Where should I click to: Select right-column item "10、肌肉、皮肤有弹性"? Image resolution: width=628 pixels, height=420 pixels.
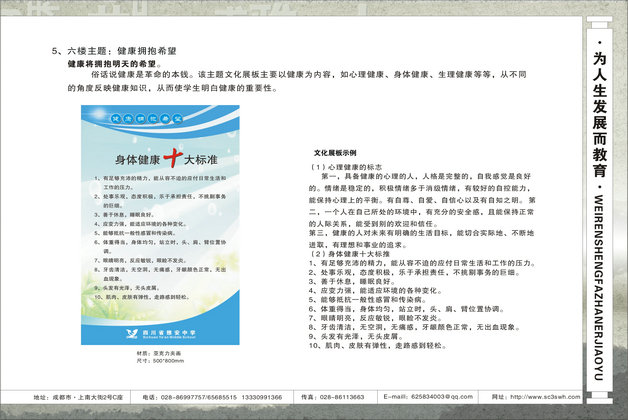[x=378, y=346]
